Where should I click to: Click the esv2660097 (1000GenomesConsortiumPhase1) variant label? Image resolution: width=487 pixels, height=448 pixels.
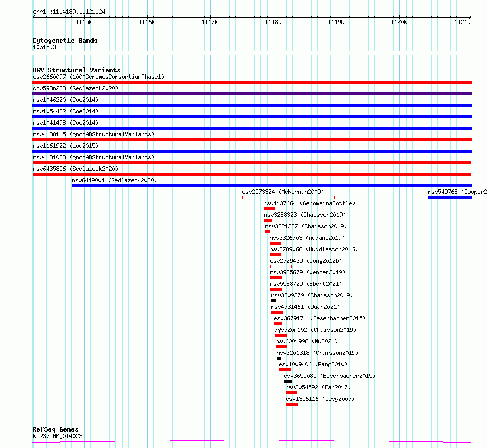pyautogui.click(x=98, y=77)
